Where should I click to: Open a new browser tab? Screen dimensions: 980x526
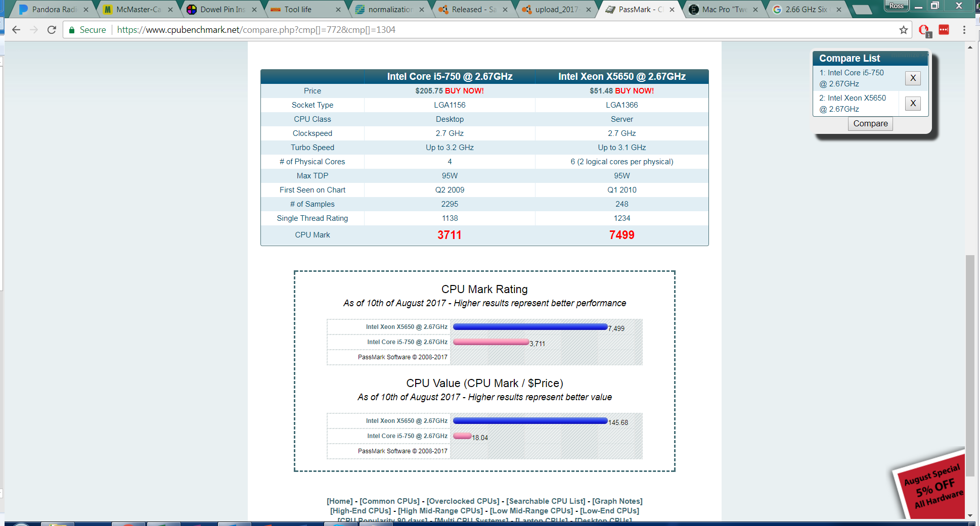click(862, 10)
